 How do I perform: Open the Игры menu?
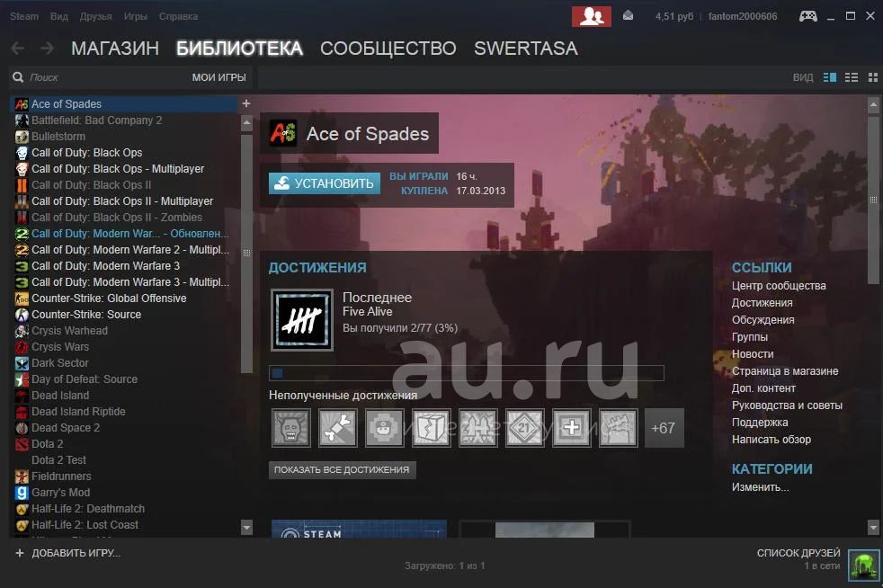click(136, 16)
